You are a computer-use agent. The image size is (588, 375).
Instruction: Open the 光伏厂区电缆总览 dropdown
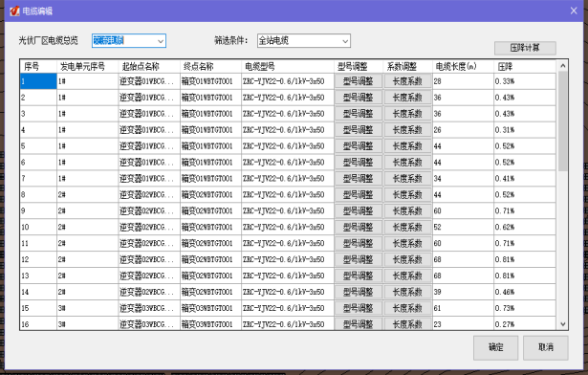[129, 40]
